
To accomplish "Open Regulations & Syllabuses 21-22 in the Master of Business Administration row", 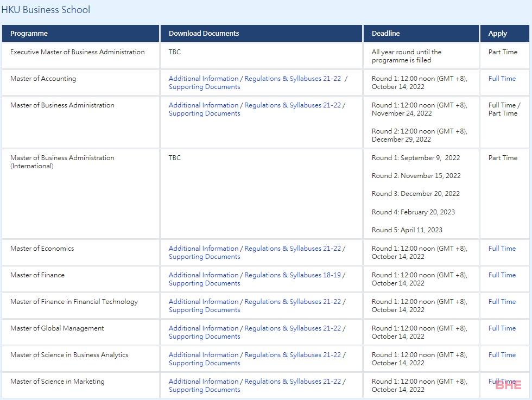I will 293,105.
